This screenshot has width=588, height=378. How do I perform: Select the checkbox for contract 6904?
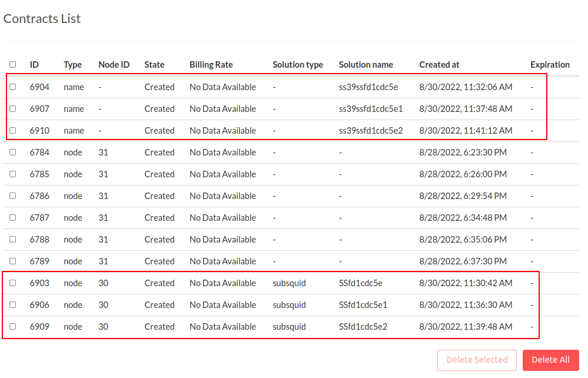pos(12,87)
